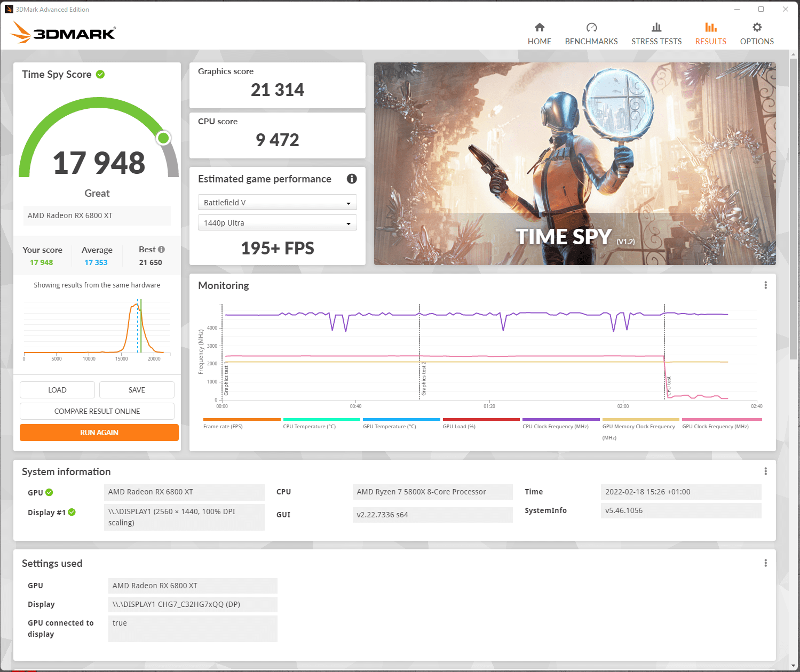This screenshot has width=800, height=672.
Task: Open the System information three-dot menu
Action: pos(765,471)
